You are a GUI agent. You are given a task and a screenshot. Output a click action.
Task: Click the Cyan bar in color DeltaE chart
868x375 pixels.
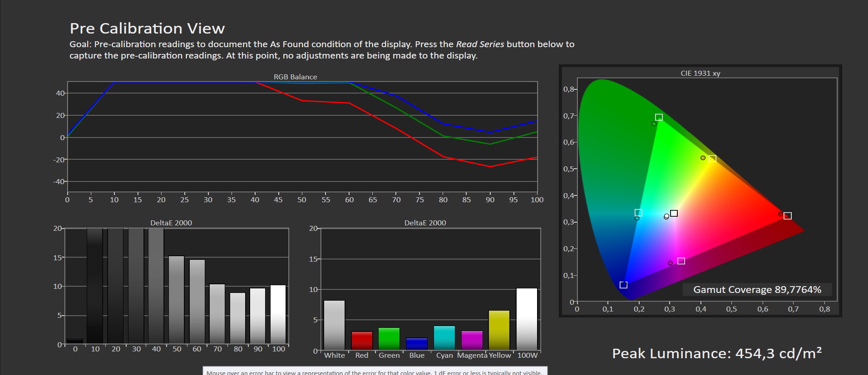[444, 338]
